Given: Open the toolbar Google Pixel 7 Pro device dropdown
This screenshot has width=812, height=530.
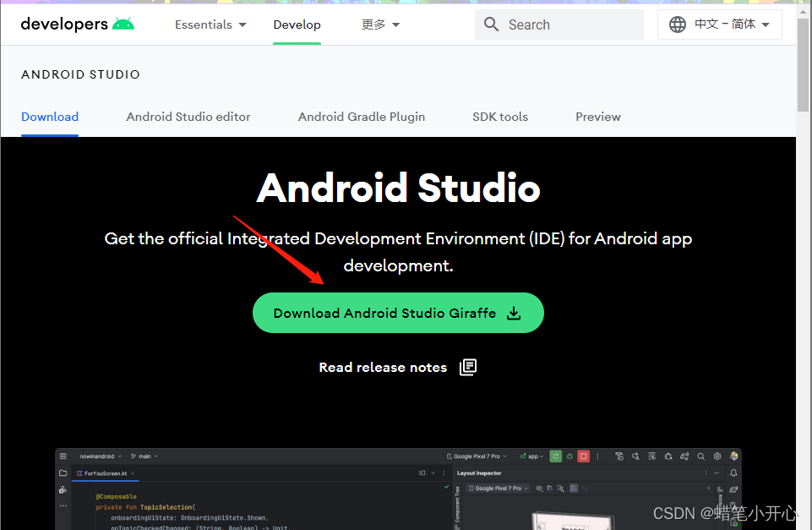Looking at the screenshot, I should point(477,456).
